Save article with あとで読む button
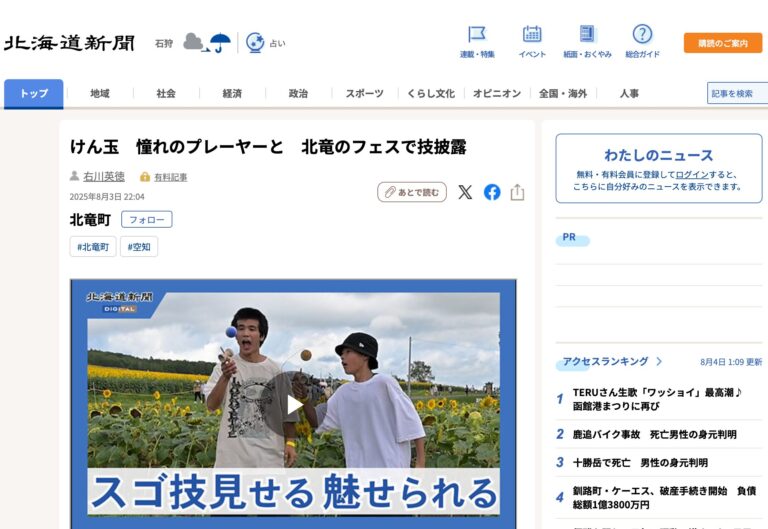 pos(412,192)
